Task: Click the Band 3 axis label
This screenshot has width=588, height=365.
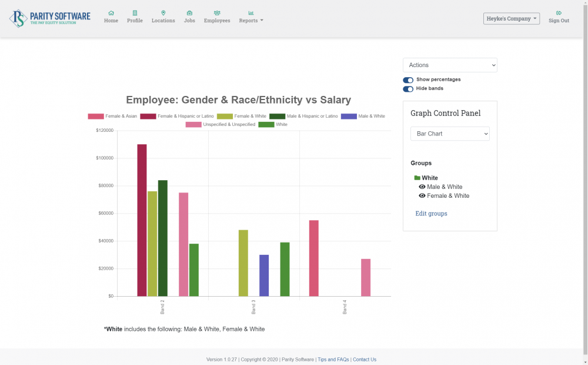Action: click(253, 307)
